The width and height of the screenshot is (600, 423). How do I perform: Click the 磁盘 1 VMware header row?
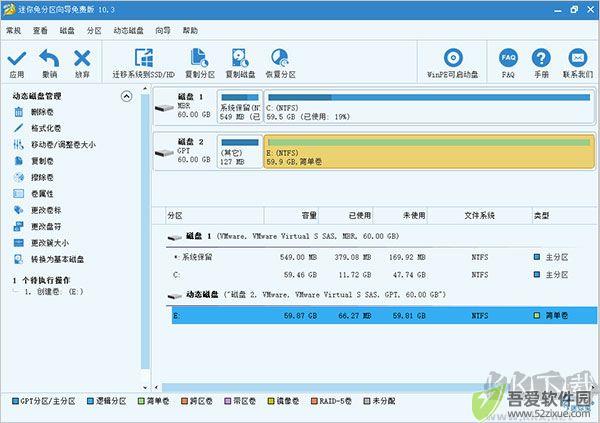pyautogui.click(x=283, y=236)
